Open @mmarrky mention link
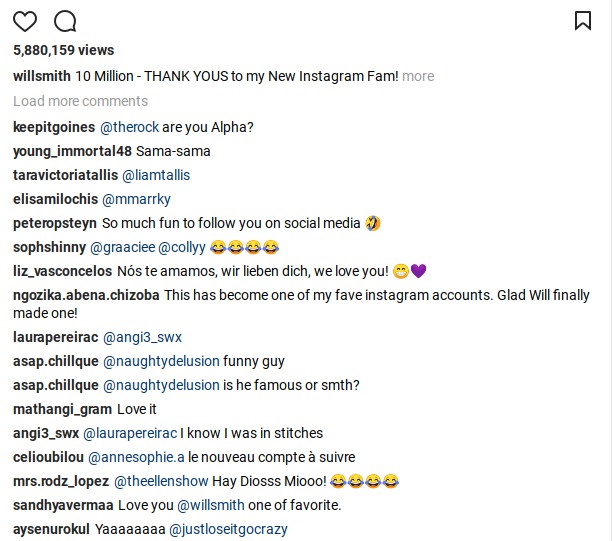 click(136, 199)
